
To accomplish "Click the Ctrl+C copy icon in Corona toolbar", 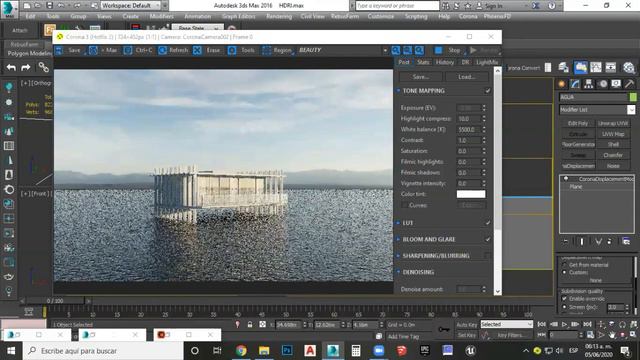I will coord(128,50).
